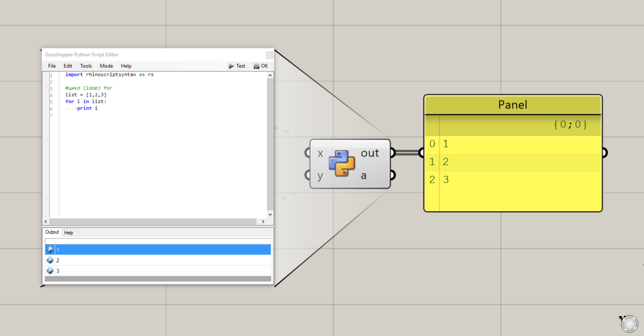
Task: Switch to the Output tab
Action: [x=52, y=232]
